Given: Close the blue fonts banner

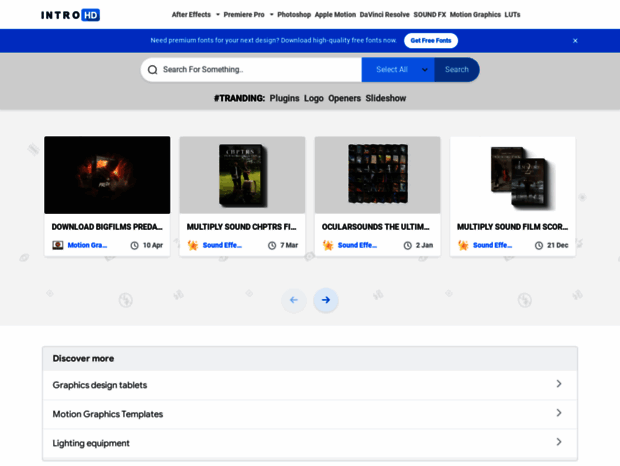Looking at the screenshot, I should [575, 41].
